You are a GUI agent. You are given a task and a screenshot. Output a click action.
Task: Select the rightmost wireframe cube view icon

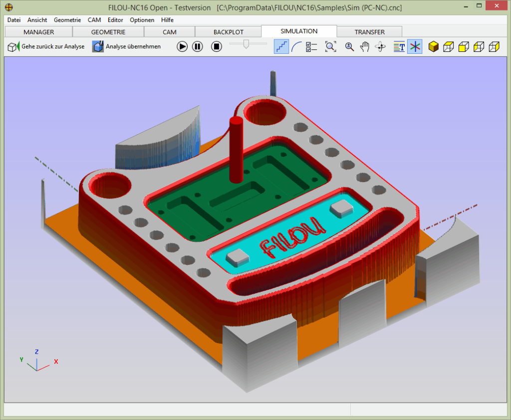494,46
